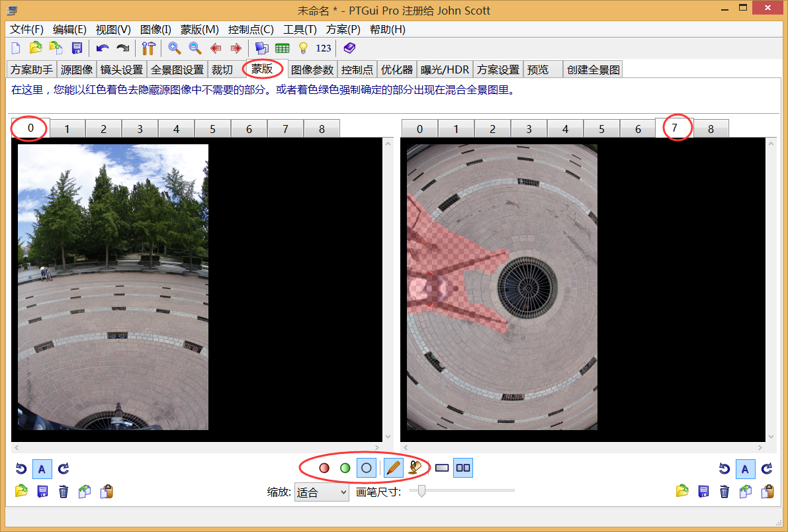This screenshot has height=532, width=788.
Task: Switch to single image view layout
Action: [442, 468]
